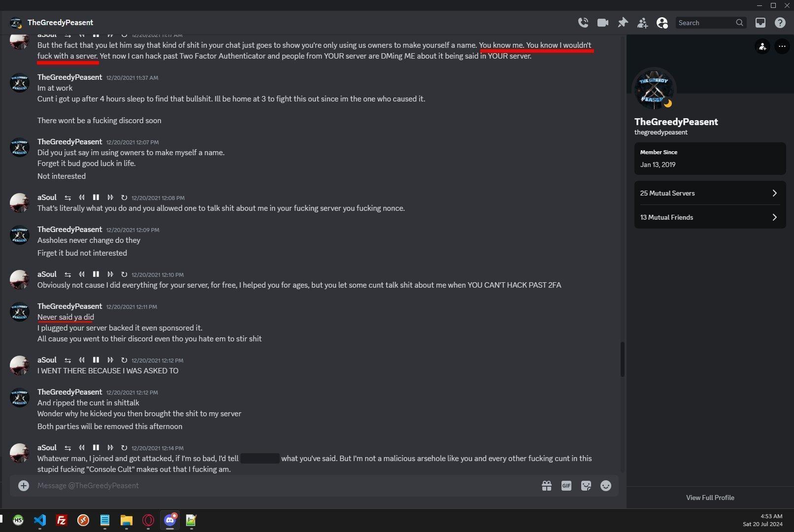Open File Explorer from the taskbar
This screenshot has height=532, width=794.
click(127, 520)
